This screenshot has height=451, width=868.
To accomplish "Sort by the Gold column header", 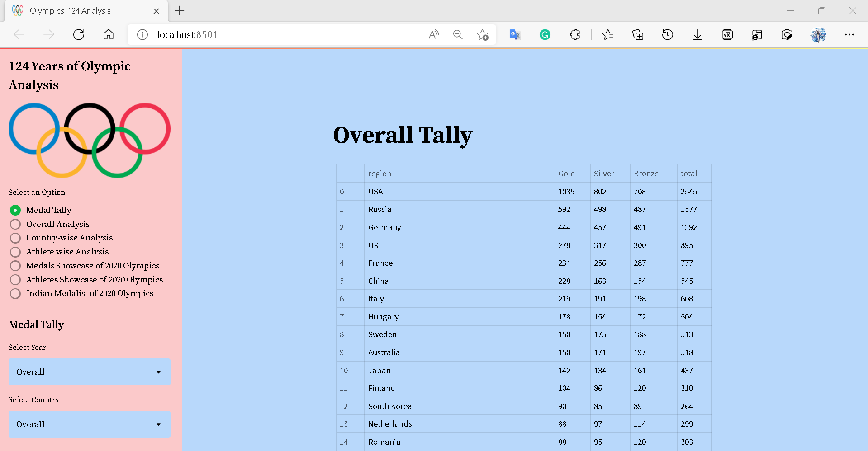I will point(572,174).
